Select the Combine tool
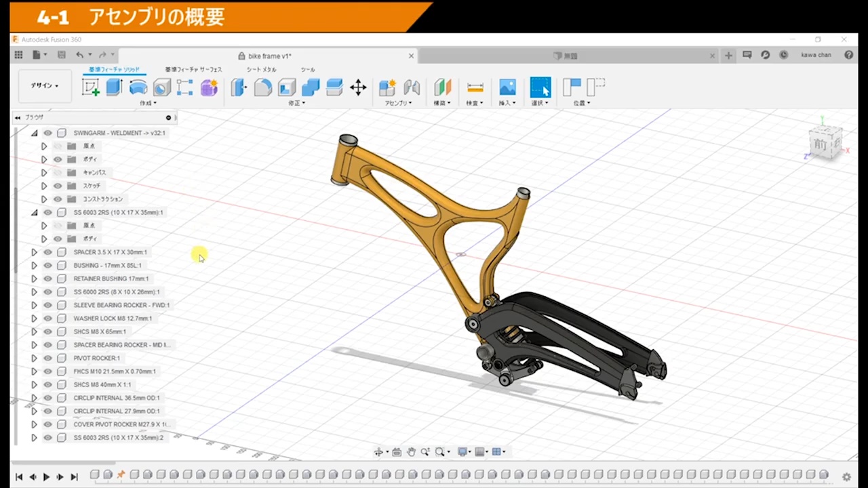 pyautogui.click(x=311, y=87)
